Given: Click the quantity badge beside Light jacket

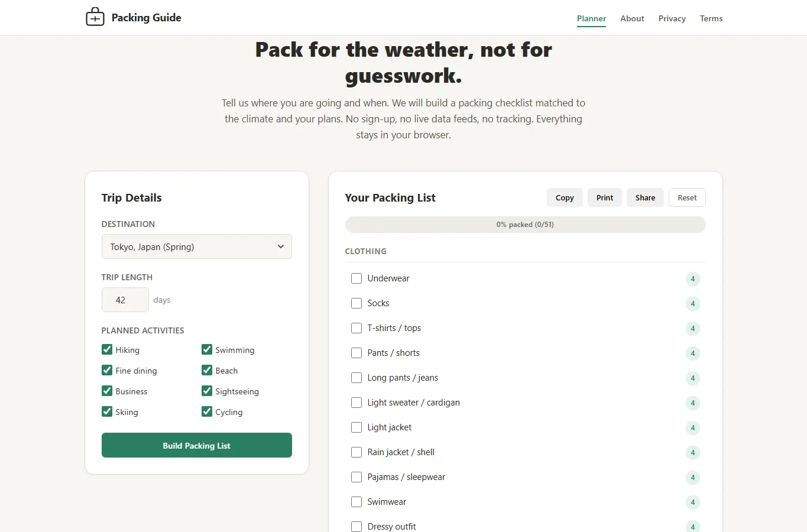Looking at the screenshot, I should coord(693,428).
